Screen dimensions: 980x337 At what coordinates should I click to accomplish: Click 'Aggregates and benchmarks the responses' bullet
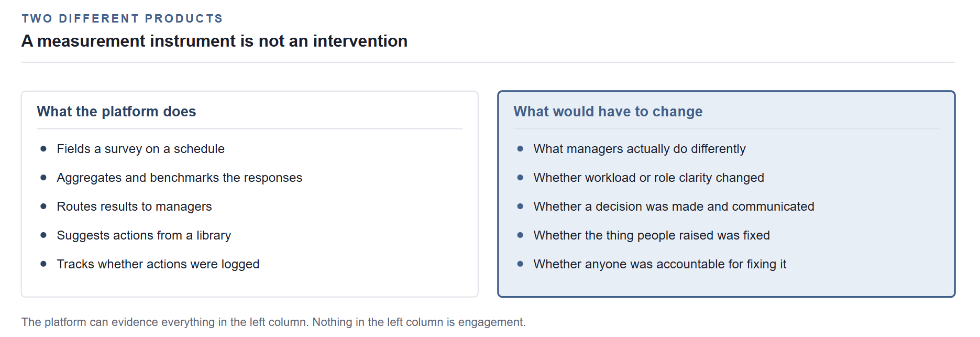coord(180,178)
